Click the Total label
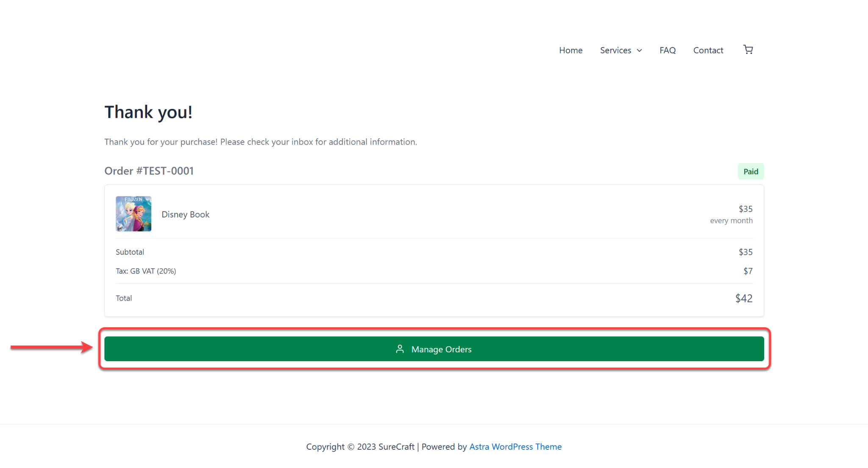Viewport: 868px width, 468px height. [x=124, y=298]
